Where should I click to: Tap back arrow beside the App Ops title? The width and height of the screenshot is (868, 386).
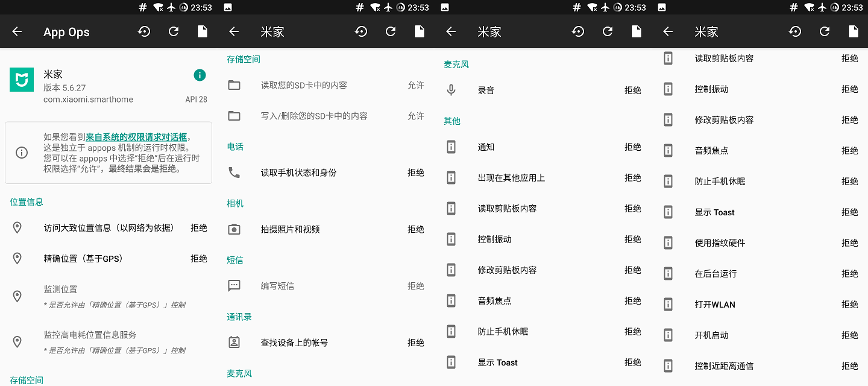point(17,31)
